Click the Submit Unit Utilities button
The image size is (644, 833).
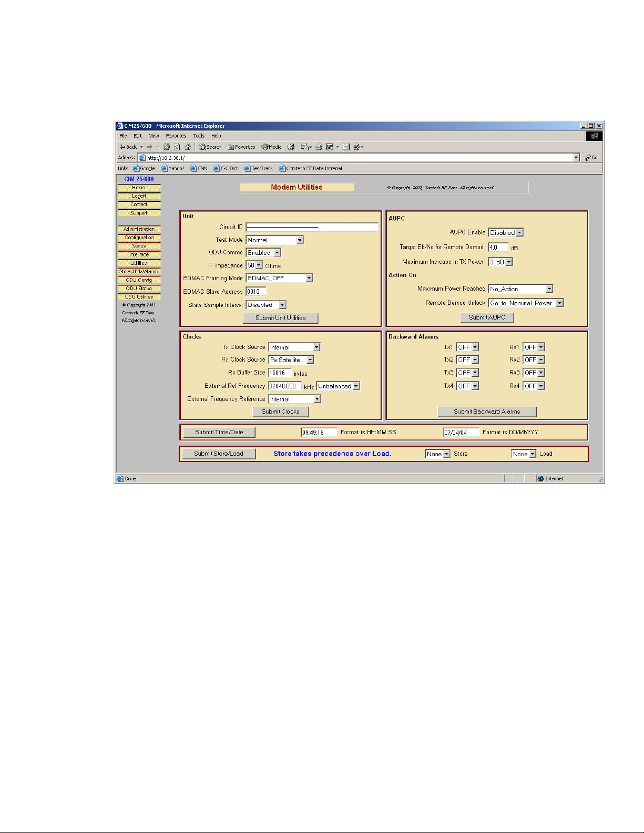tap(281, 318)
